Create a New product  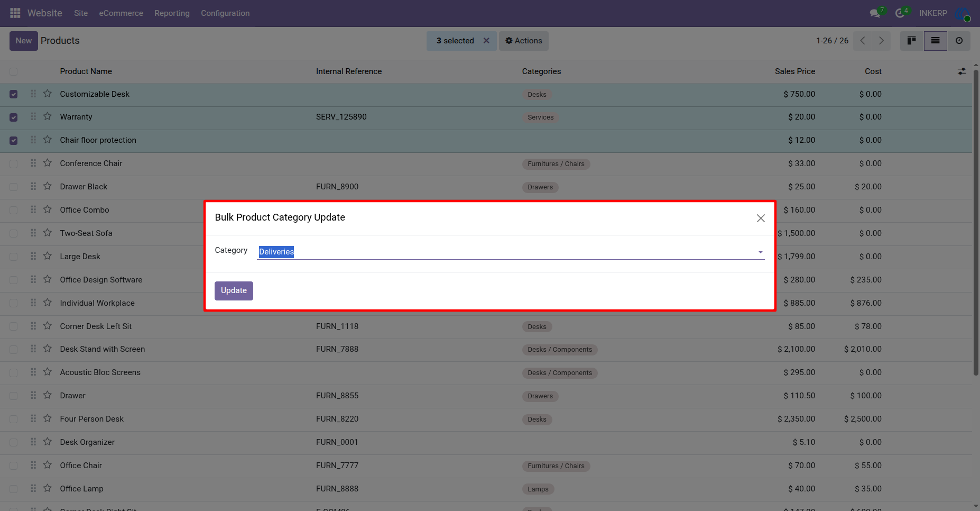tap(24, 41)
